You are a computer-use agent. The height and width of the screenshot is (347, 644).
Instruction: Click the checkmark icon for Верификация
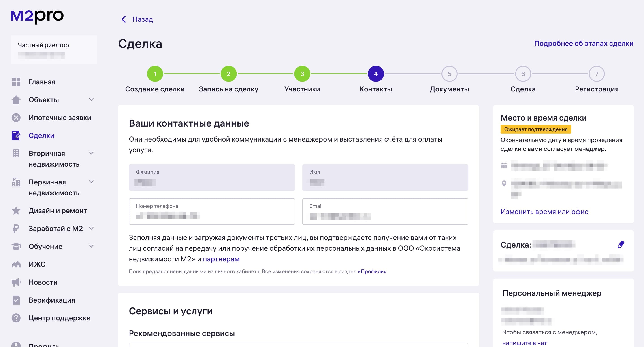[x=16, y=300]
